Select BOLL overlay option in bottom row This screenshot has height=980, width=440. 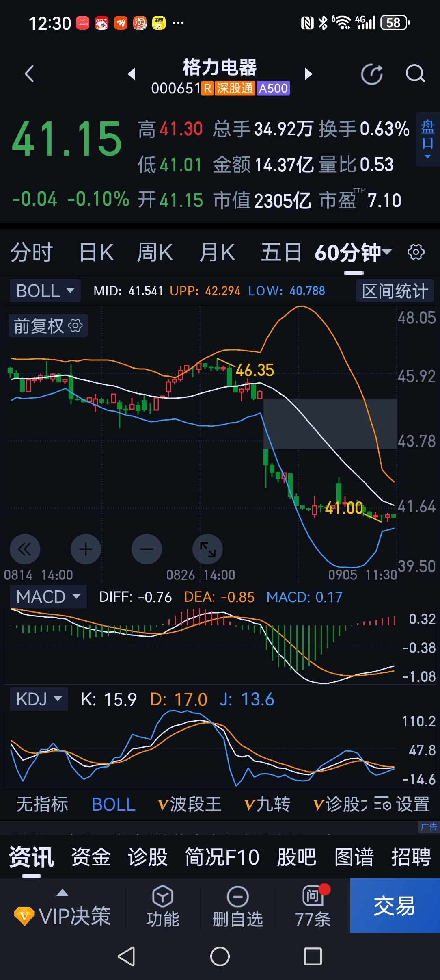[x=114, y=804]
